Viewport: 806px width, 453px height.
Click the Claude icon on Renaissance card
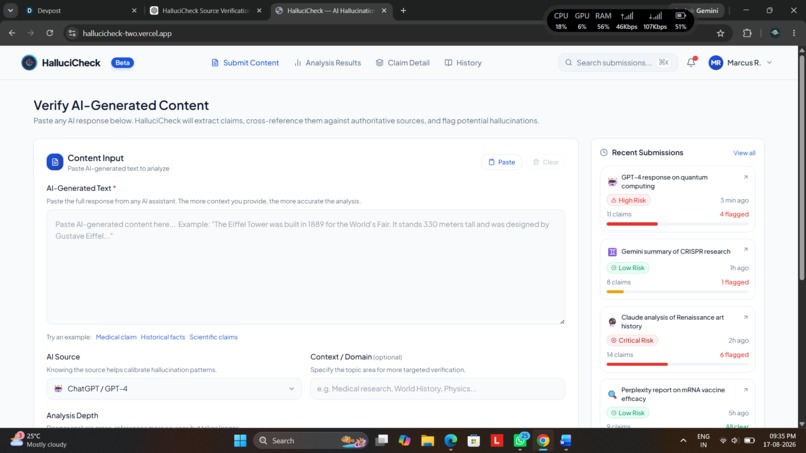tap(612, 322)
